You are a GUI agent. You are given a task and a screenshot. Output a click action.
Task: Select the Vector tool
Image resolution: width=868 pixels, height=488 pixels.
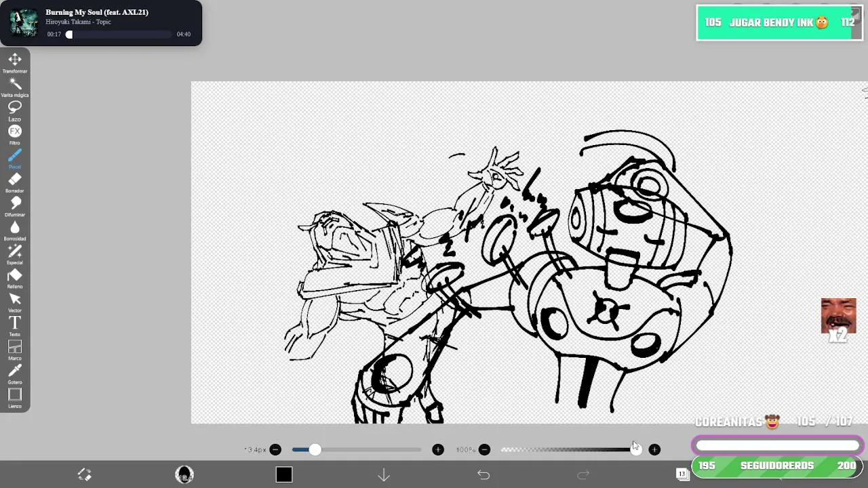click(14, 302)
